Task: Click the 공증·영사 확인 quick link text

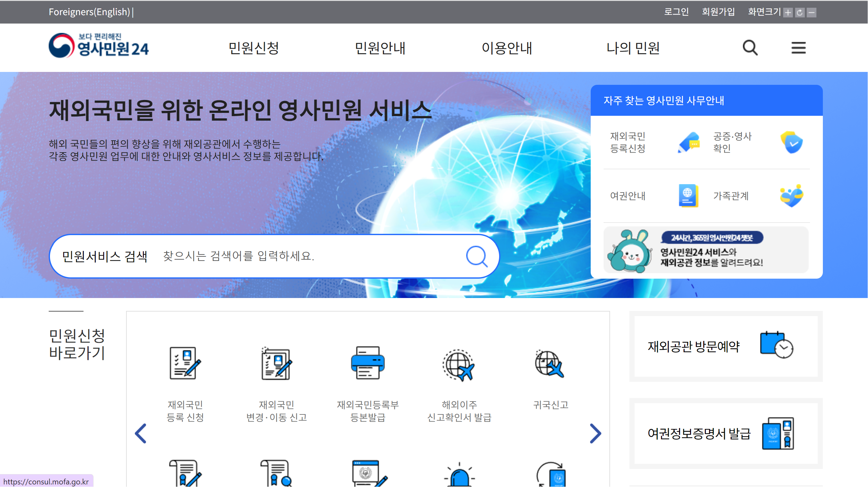Action: click(733, 142)
